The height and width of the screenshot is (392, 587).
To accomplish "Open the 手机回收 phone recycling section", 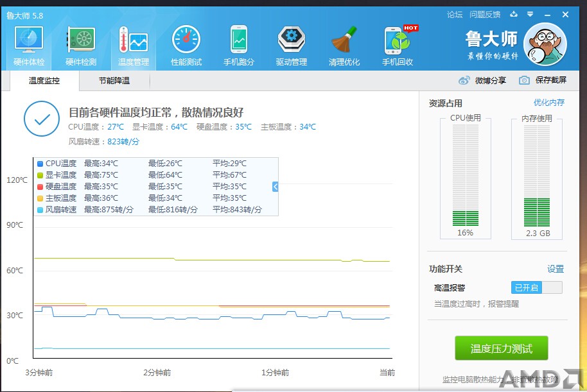I will coord(398,46).
